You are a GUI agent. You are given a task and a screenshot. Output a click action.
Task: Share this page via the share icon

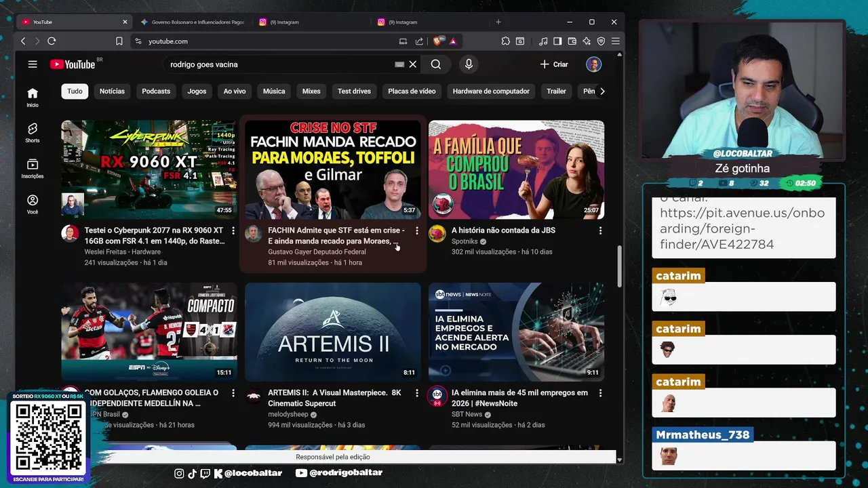pyautogui.click(x=419, y=41)
